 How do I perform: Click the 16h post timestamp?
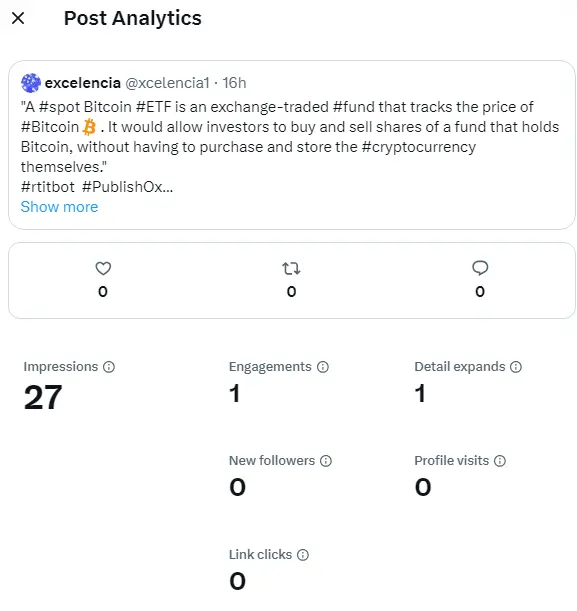(x=234, y=83)
